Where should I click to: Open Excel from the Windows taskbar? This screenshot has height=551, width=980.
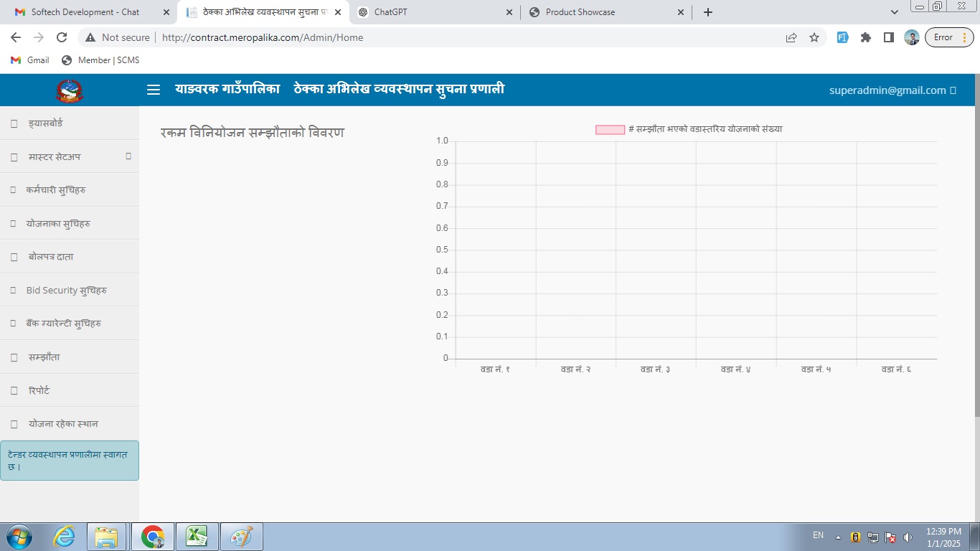[x=197, y=537]
